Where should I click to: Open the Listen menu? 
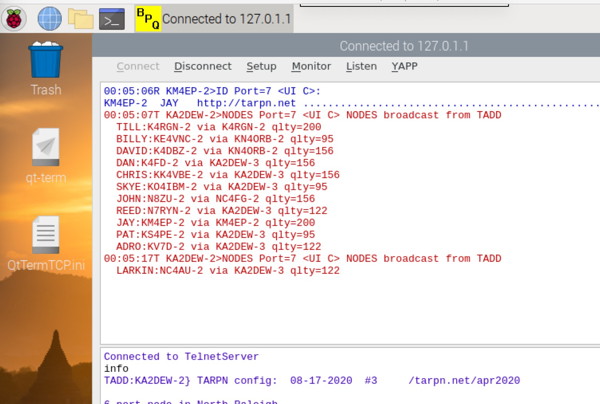tap(361, 66)
